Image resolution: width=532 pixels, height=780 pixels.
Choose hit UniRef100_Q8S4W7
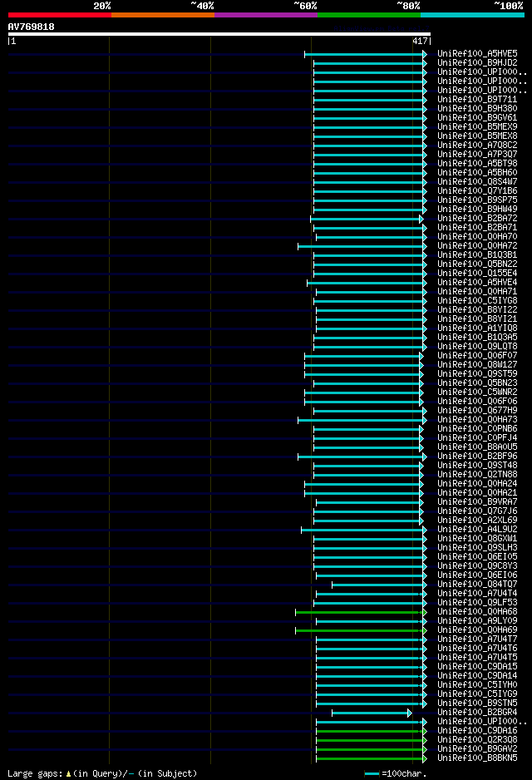pyautogui.click(x=477, y=181)
